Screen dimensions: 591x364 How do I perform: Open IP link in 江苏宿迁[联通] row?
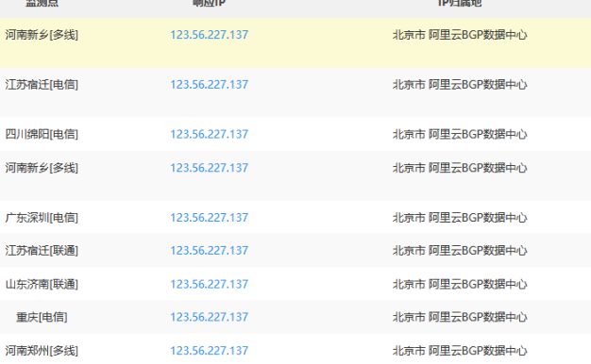[x=210, y=251]
